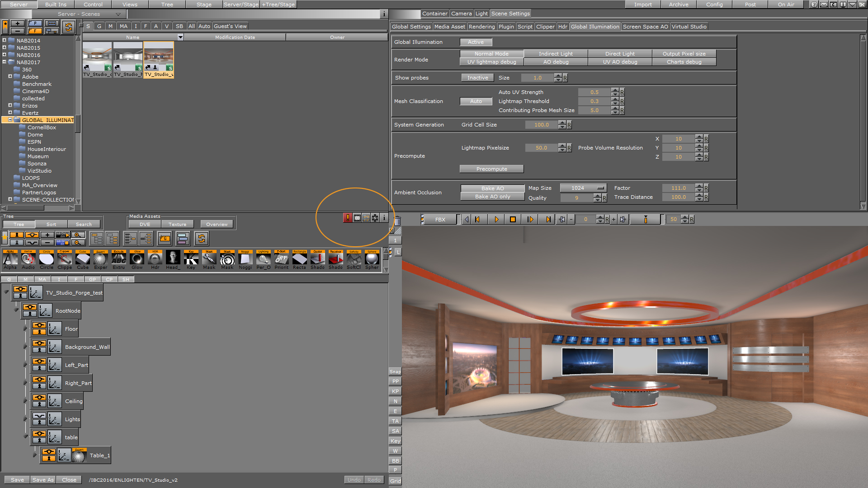
Task: Toggle Global Illumination Active state
Action: [475, 42]
